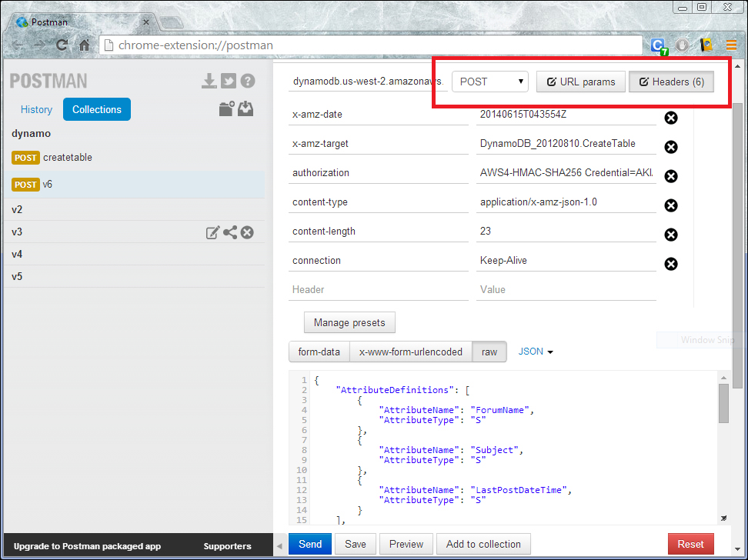Click the download icon beside Postman logo
This screenshot has width=748, height=560.
coord(209,81)
